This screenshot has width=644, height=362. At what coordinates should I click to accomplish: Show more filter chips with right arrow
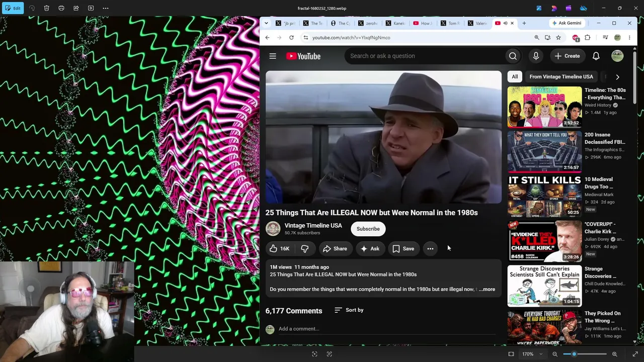(x=617, y=77)
